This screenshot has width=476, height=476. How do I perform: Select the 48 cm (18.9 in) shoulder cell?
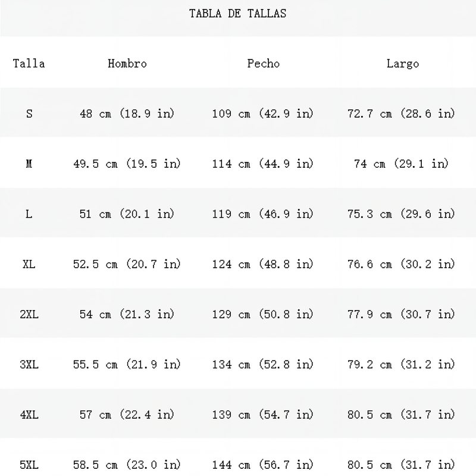(x=127, y=114)
